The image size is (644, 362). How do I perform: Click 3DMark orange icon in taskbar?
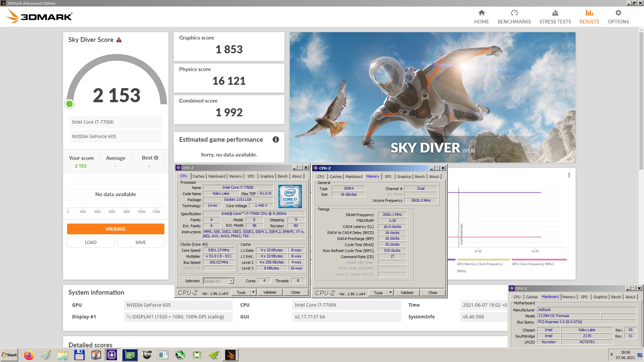click(x=230, y=355)
